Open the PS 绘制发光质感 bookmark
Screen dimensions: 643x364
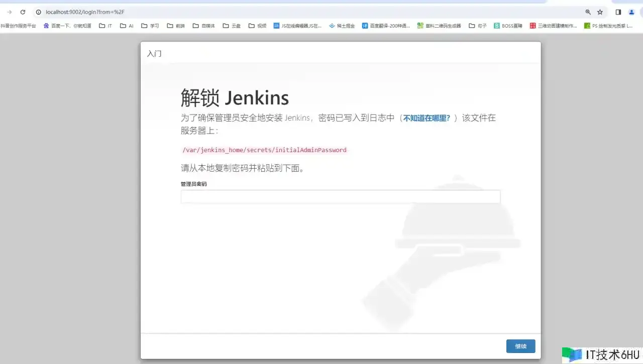609,26
